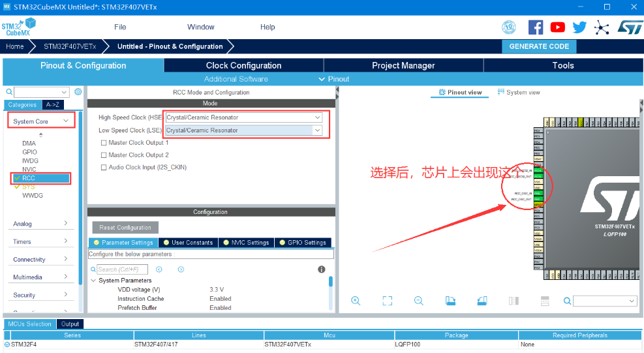Switch to Output tab at bottom
This screenshot has height=353, width=644.
(70, 324)
